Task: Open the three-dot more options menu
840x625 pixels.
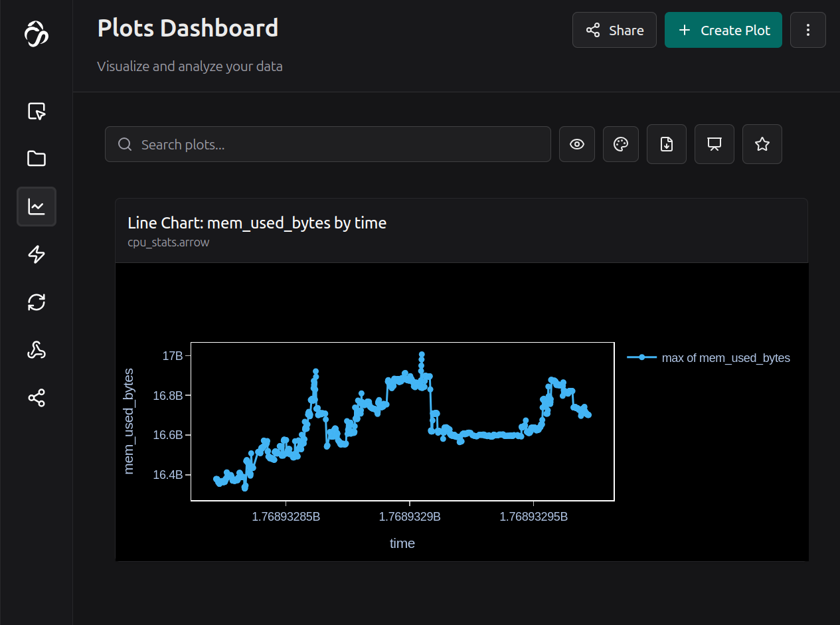Action: [x=808, y=30]
